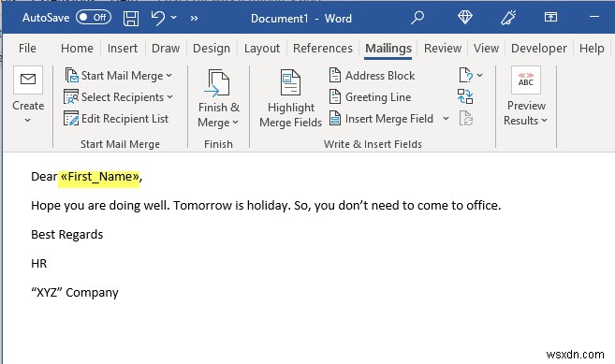The height and width of the screenshot is (364, 615).
Task: Click the Finish & Merge document icon
Action: tap(218, 82)
